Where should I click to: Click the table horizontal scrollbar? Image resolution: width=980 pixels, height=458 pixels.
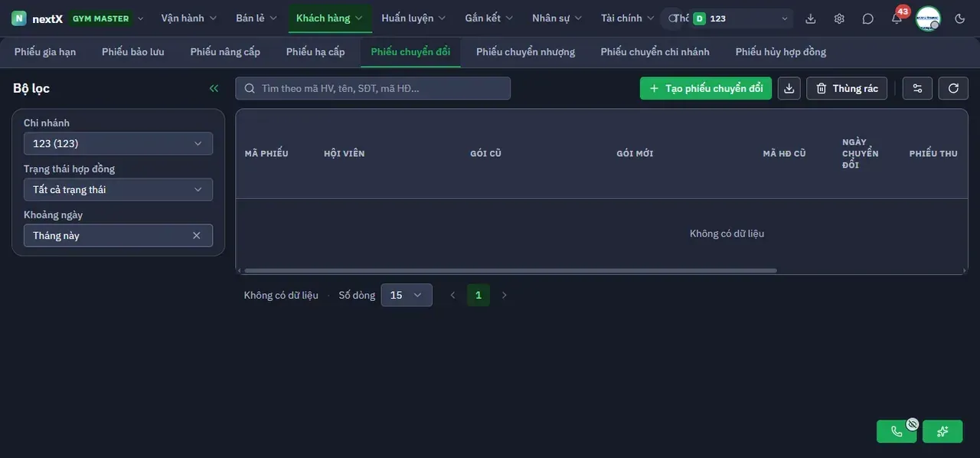pyautogui.click(x=510, y=270)
